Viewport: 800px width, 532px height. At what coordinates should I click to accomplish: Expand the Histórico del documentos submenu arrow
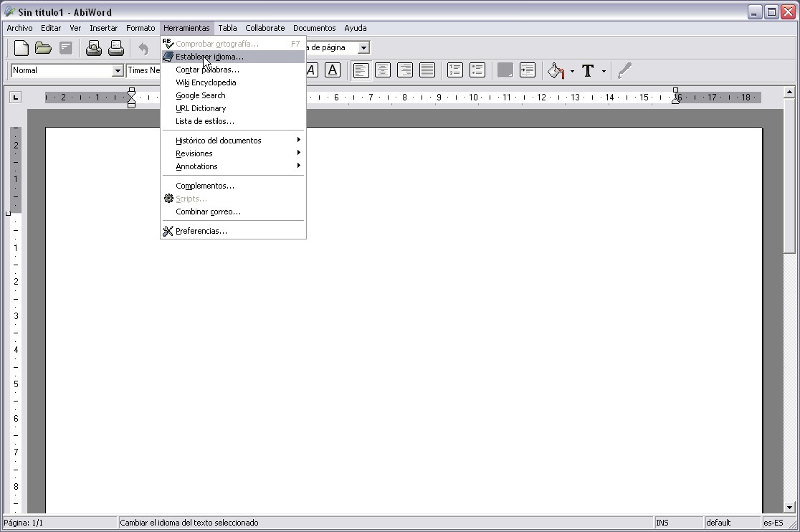[x=299, y=140]
